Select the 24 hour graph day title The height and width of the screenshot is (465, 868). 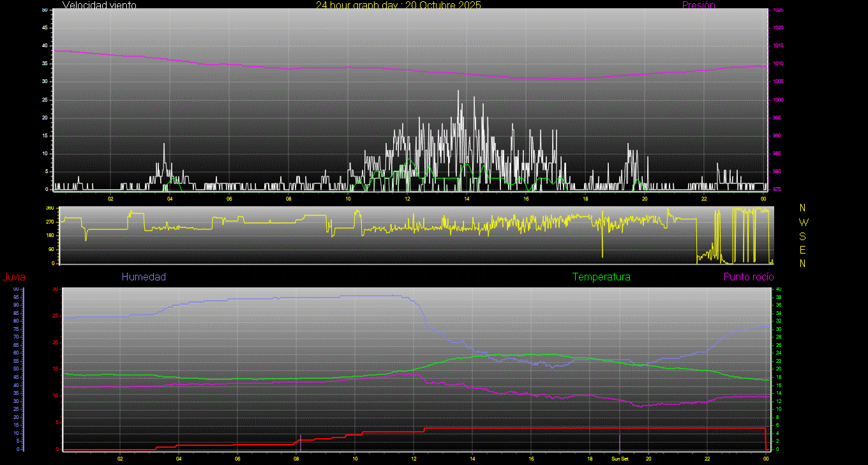click(398, 5)
